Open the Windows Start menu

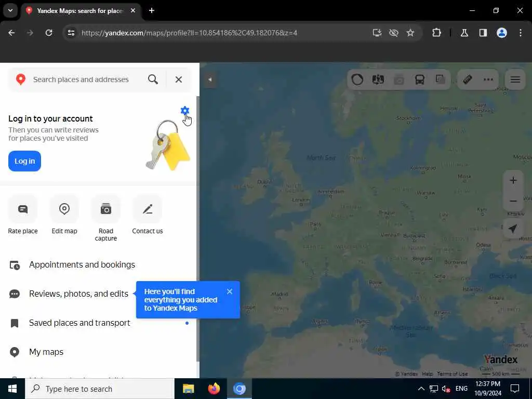(12, 389)
